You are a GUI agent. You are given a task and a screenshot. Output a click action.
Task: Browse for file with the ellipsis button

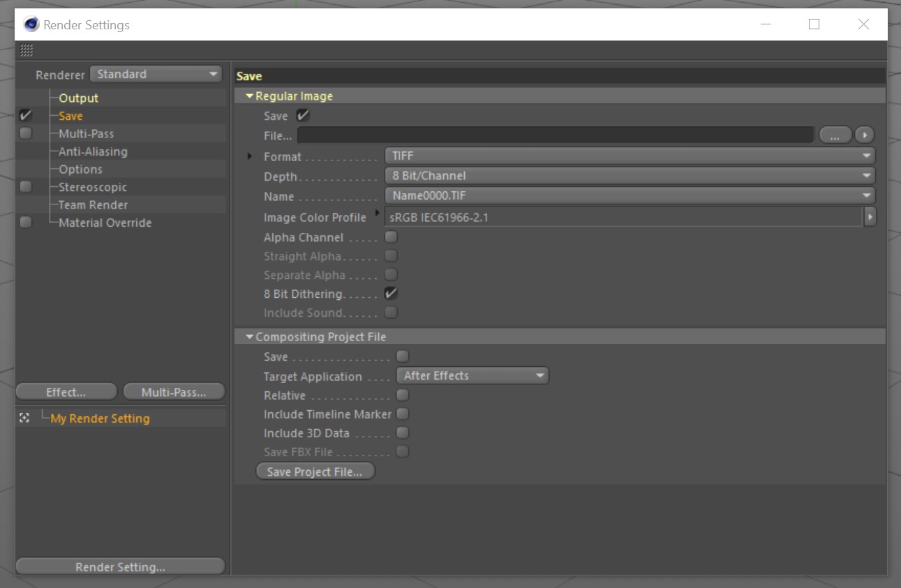click(835, 135)
